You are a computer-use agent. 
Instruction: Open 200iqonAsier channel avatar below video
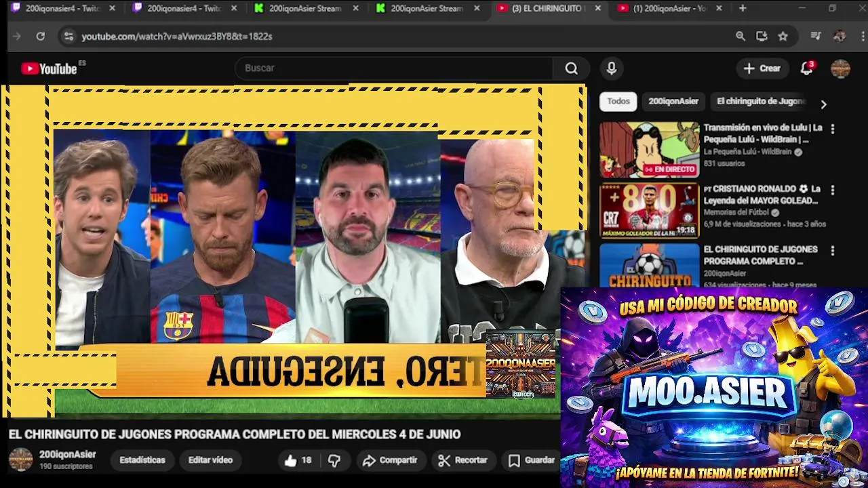20,460
